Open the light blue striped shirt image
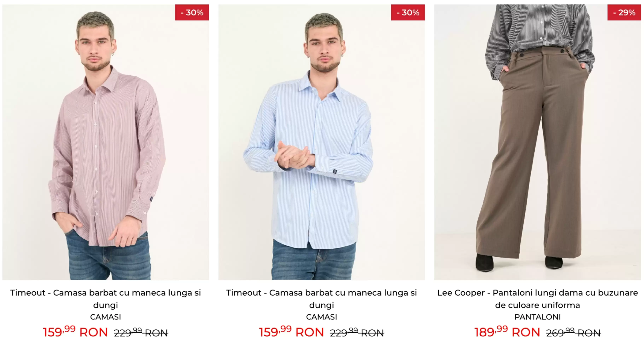 (322, 142)
